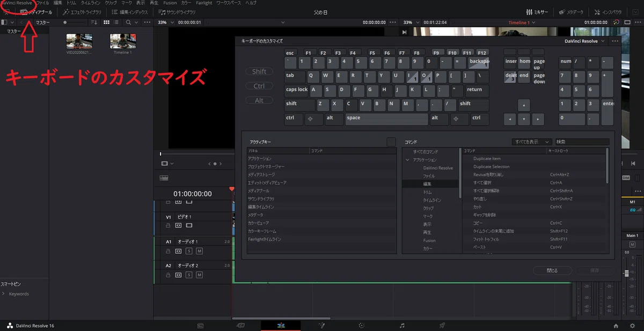Disable the ビデオ 1 video track

click(x=188, y=225)
